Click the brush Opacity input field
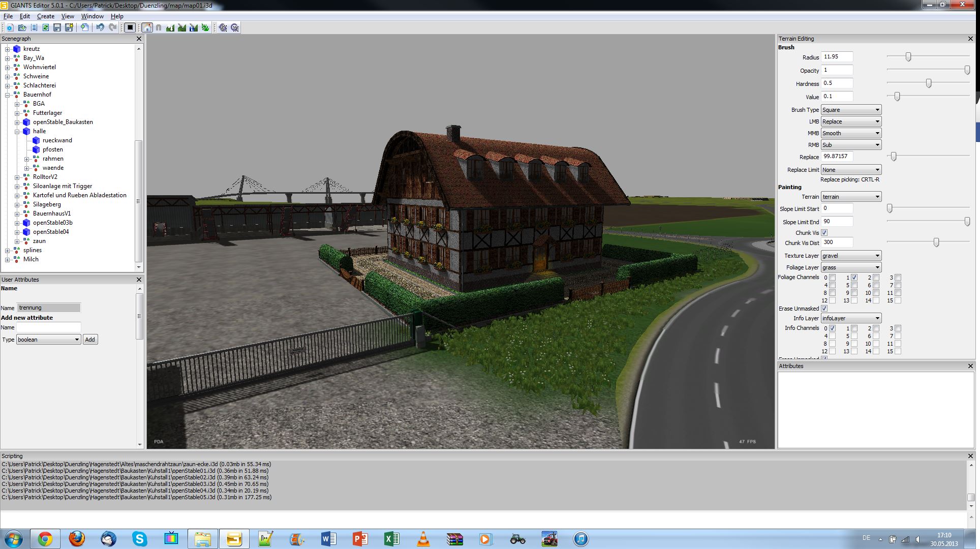This screenshot has height=549, width=980. tap(837, 70)
